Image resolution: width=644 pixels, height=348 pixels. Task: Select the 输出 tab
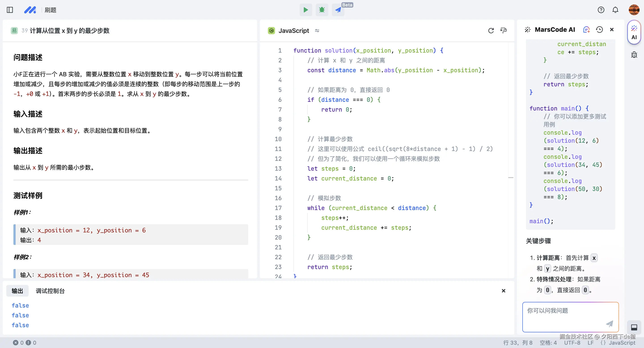pyautogui.click(x=17, y=291)
